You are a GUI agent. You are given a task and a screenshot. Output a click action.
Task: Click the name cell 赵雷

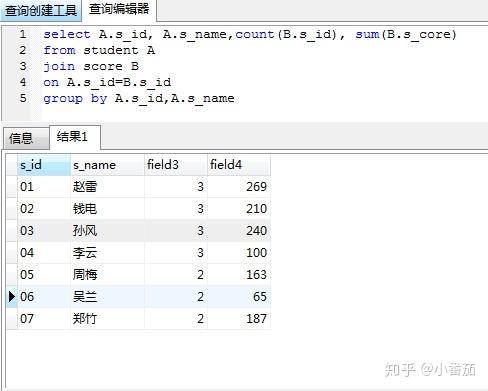107,187
